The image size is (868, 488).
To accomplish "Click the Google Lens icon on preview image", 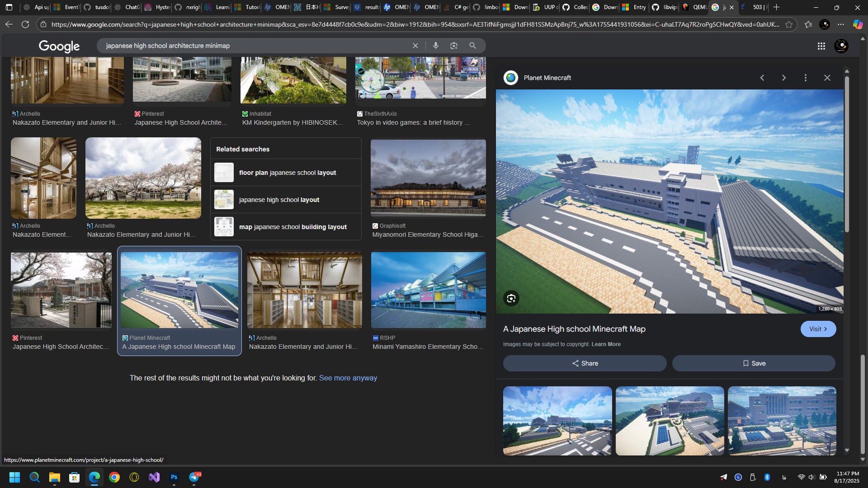I will 511,298.
